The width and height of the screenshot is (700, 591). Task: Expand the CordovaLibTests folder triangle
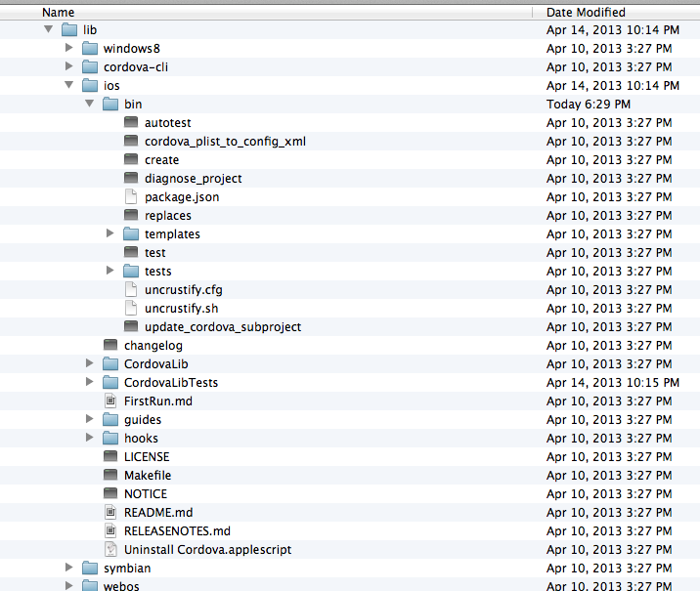pos(89,382)
